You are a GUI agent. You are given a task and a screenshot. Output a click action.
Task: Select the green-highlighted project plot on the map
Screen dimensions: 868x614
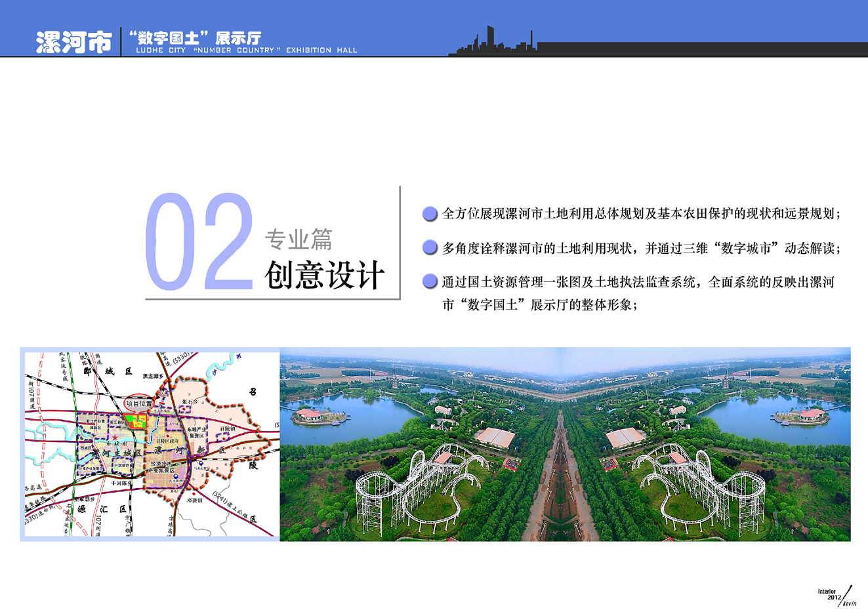tap(136, 420)
